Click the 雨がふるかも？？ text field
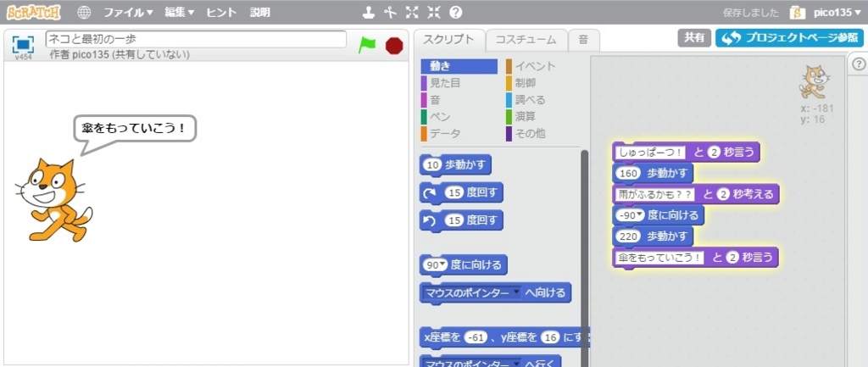Viewport: 868px width, 367px height. tap(656, 194)
